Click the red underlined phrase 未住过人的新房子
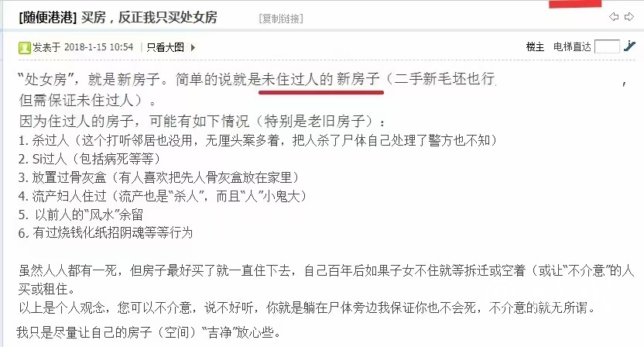644x347 pixels. [320, 79]
